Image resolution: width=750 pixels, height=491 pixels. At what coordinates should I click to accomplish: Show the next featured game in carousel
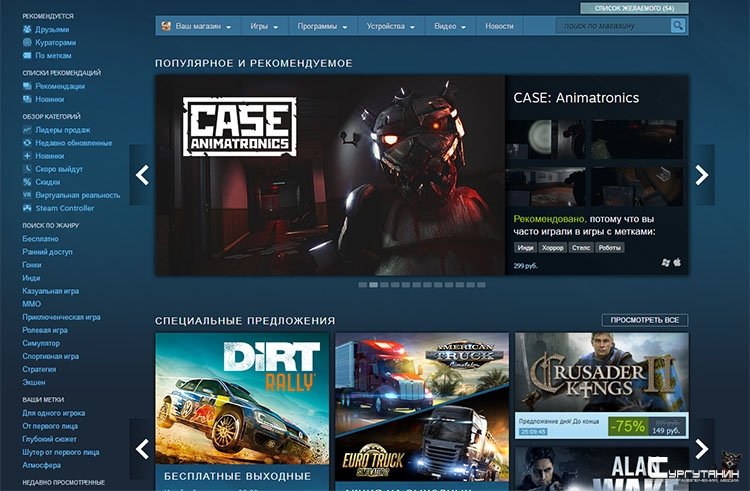tap(702, 175)
